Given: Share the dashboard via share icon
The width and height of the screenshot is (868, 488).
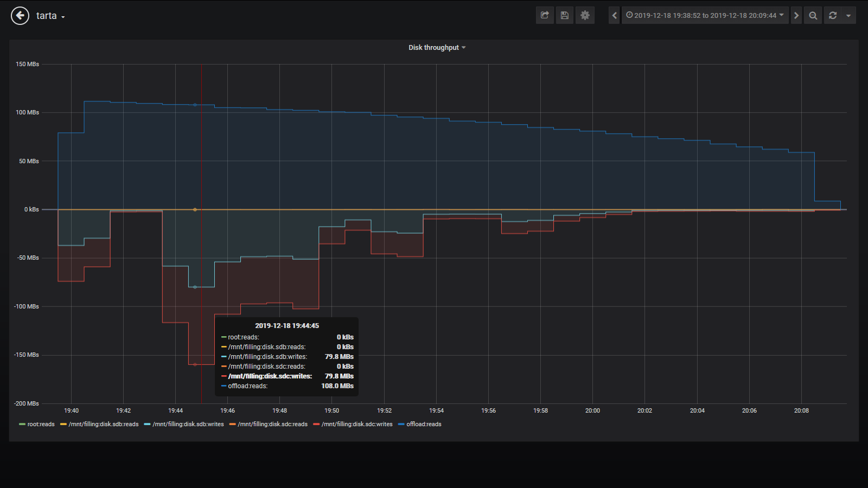Looking at the screenshot, I should click(x=545, y=15).
